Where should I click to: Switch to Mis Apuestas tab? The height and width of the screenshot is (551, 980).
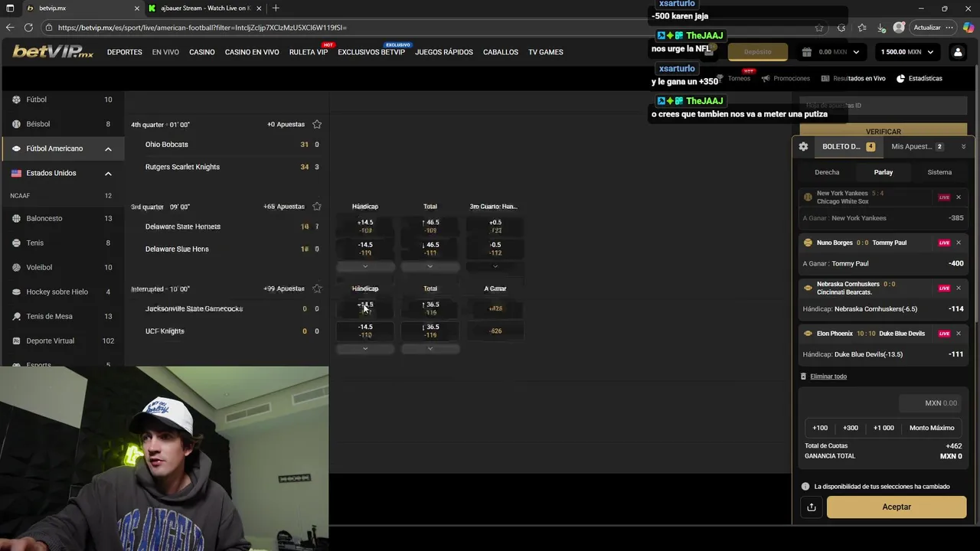(917, 146)
